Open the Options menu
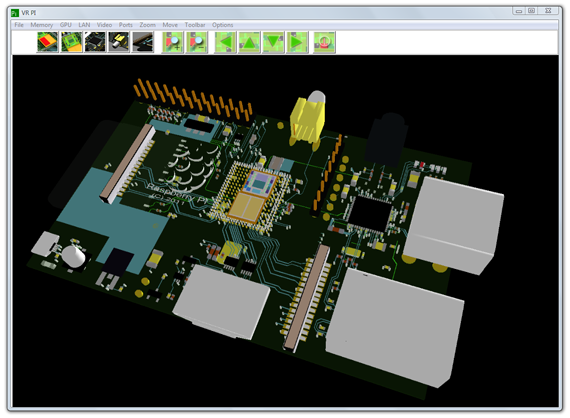Image resolution: width=570 pixels, height=418 pixels. click(x=222, y=25)
